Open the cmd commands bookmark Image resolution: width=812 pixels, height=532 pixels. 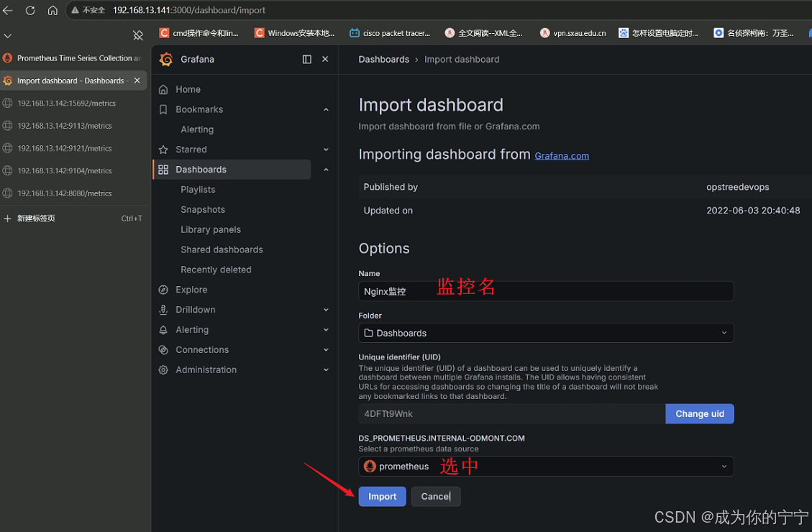pos(199,33)
